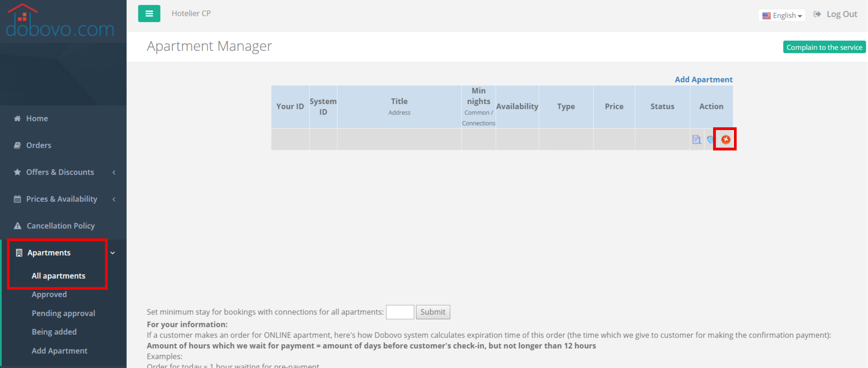Click the Offers & Discounts star icon
This screenshot has height=368, width=868.
tap(17, 172)
